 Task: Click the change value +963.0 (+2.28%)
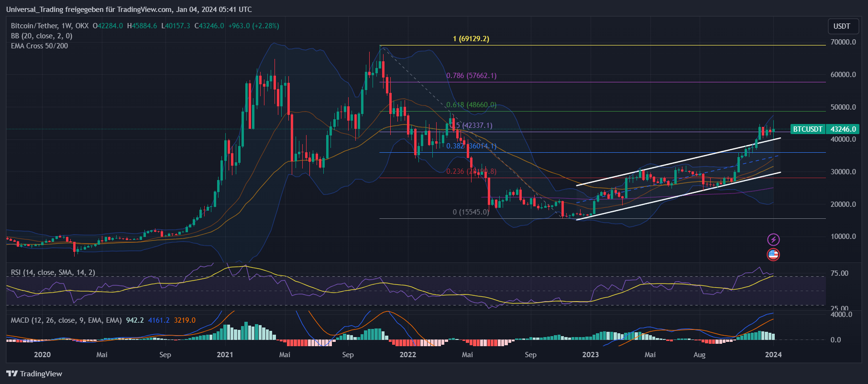pyautogui.click(x=253, y=26)
